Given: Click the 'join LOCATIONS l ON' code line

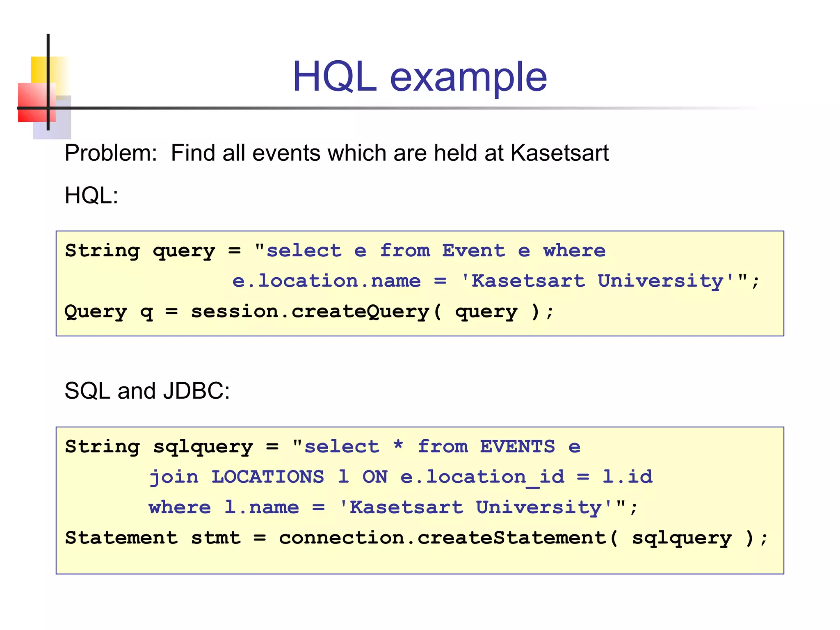Looking at the screenshot, I should (400, 477).
